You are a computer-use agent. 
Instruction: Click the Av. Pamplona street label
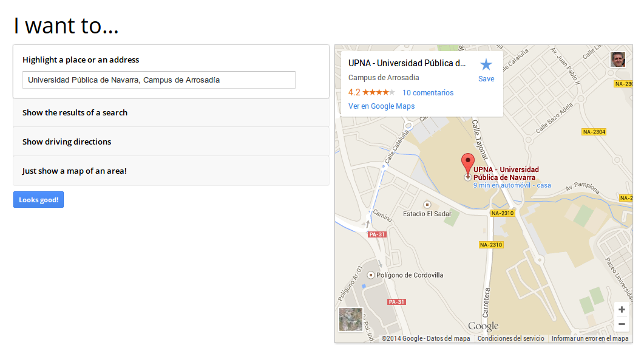583,187
